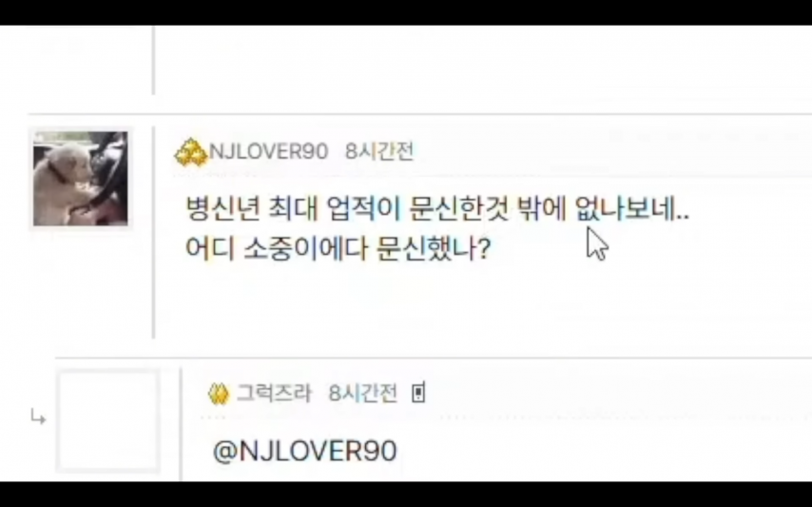This screenshot has height=507, width=812.
Task: Click the 8시간전 timestamp on NJLOVER90's comment
Action: pyautogui.click(x=379, y=151)
